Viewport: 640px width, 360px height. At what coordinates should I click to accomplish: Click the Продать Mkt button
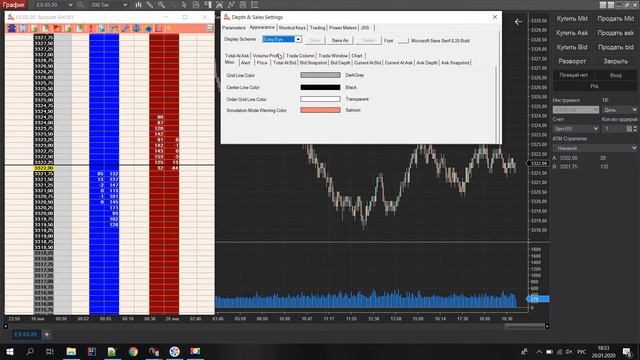[x=616, y=18]
